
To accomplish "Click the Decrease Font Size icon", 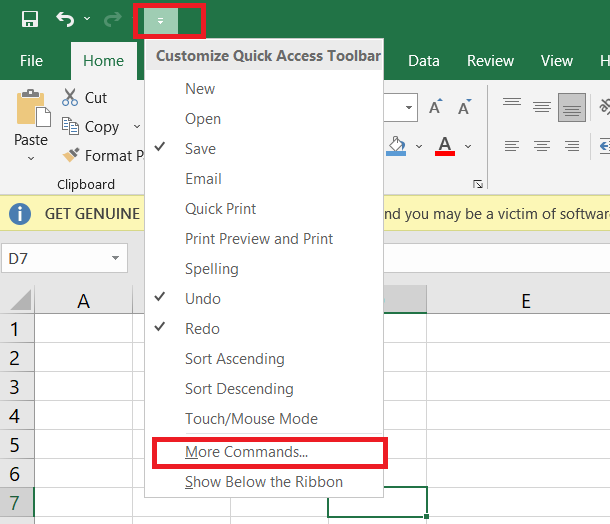I will point(465,106).
